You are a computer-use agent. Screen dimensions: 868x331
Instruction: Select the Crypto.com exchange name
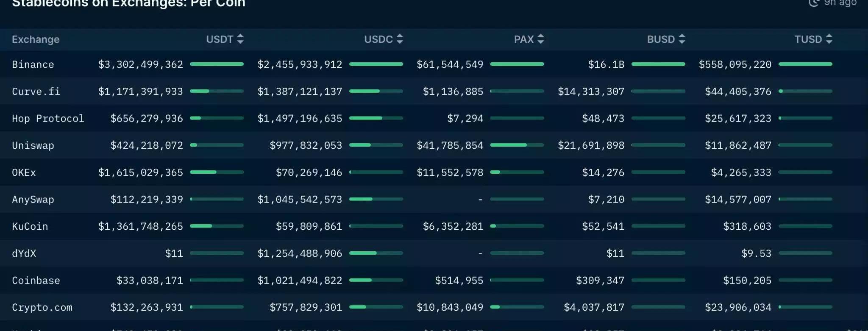click(x=42, y=308)
